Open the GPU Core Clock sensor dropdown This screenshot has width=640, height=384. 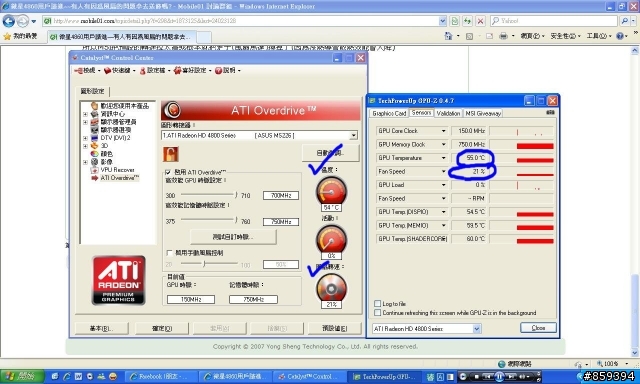pos(444,131)
